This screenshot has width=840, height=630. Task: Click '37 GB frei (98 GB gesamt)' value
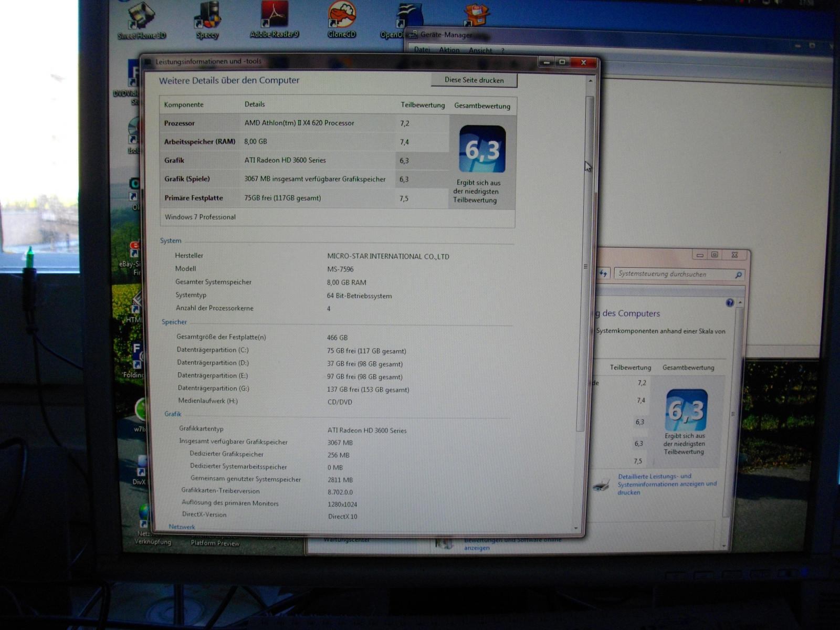[x=365, y=364]
